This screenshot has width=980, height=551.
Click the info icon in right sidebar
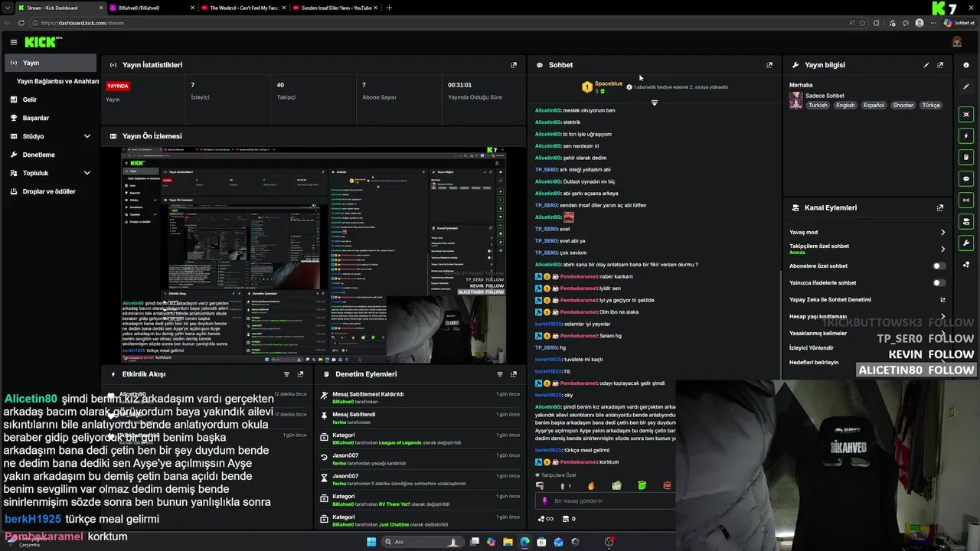click(966, 65)
